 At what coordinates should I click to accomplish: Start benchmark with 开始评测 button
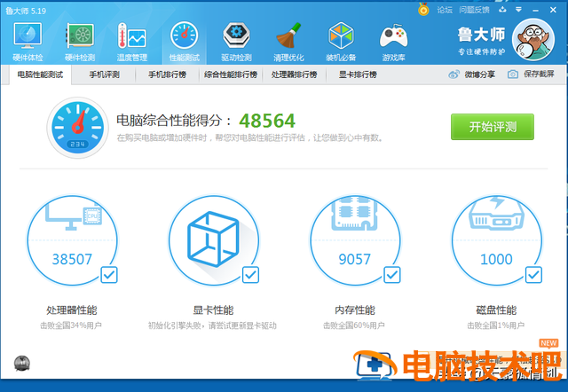click(493, 127)
